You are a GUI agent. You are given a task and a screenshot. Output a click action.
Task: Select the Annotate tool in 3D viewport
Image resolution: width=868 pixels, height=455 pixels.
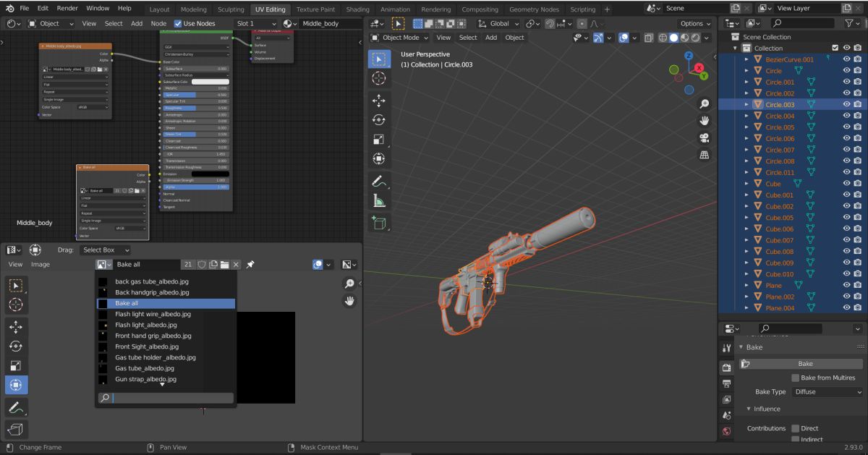378,181
